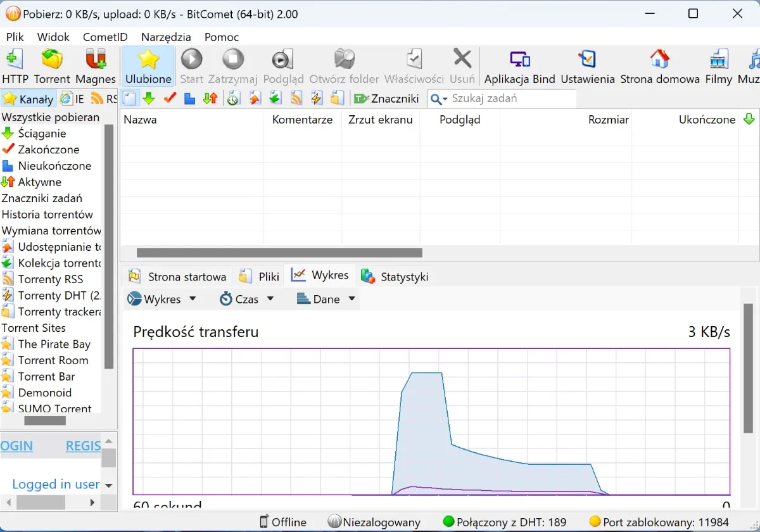Expand the Wykres dropdown
The image size is (760, 532).
click(162, 299)
